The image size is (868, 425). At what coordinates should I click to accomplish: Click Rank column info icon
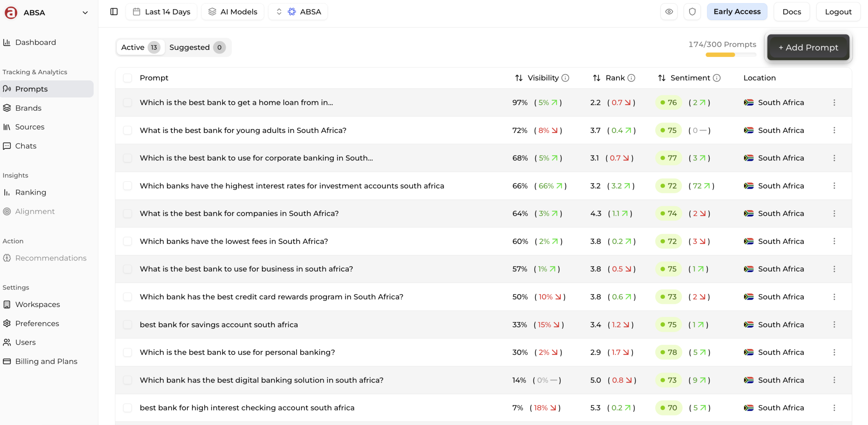click(631, 78)
